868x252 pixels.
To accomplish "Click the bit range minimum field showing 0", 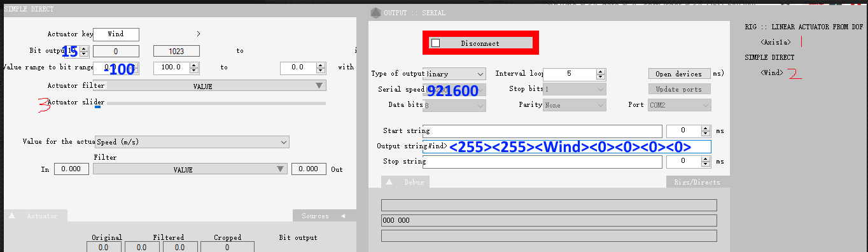I will click(116, 51).
